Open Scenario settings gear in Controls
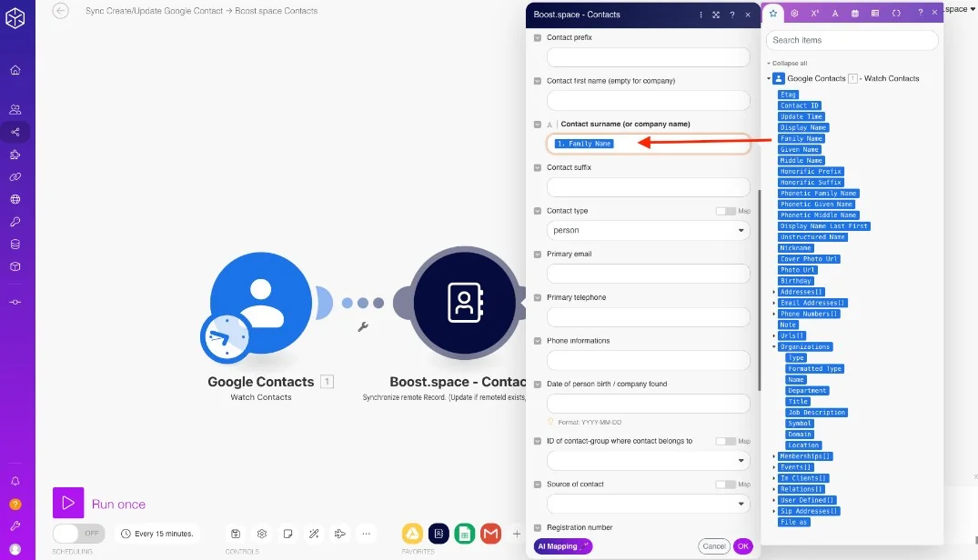 tap(262, 534)
